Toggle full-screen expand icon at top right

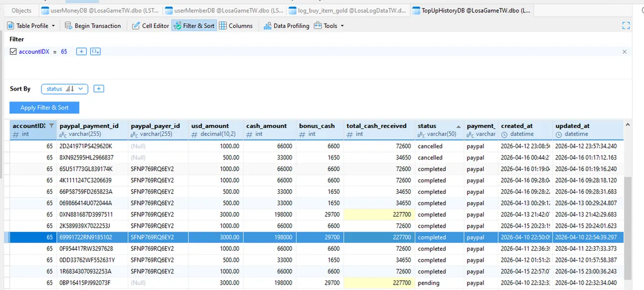pyautogui.click(x=625, y=26)
